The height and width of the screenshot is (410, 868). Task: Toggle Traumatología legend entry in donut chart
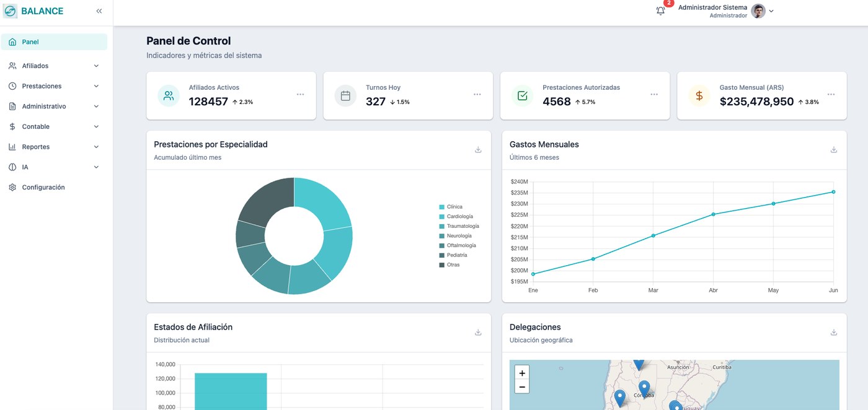tap(459, 226)
